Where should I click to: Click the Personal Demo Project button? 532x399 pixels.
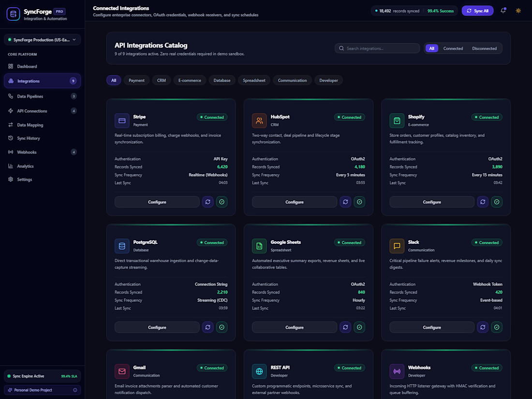click(x=43, y=390)
